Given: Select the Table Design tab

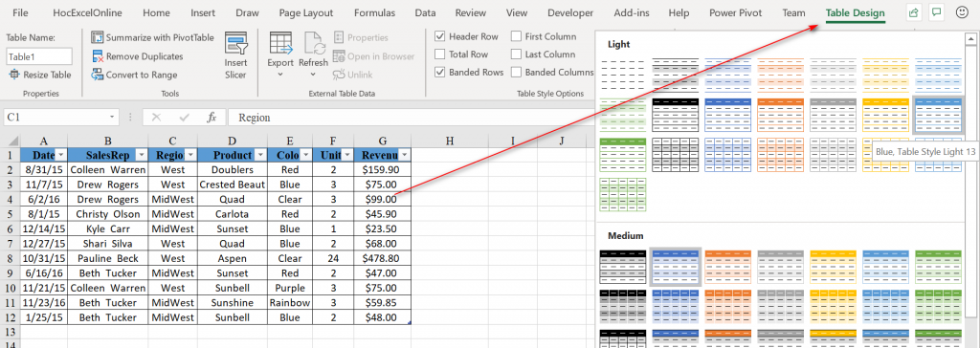Looking at the screenshot, I should coord(855,12).
